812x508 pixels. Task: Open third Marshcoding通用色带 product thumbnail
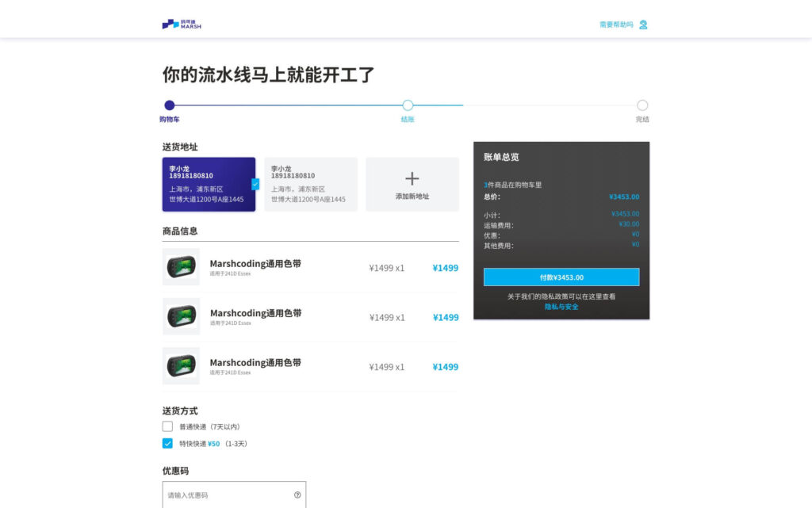click(181, 365)
